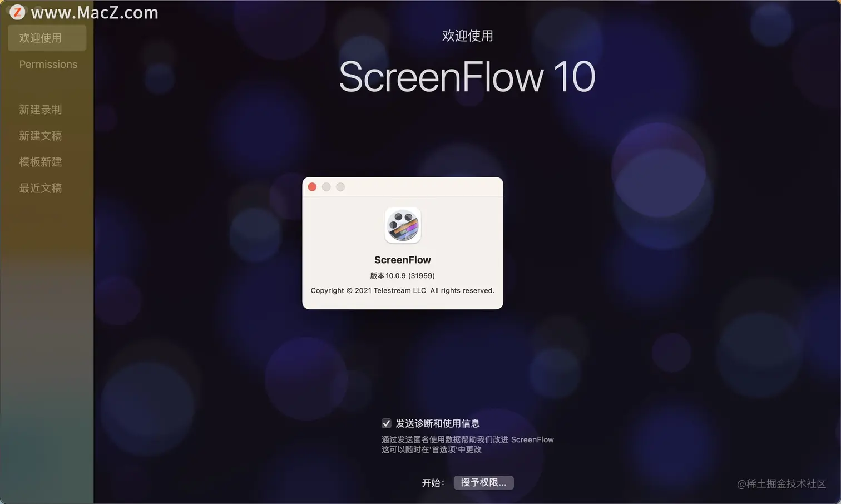Click the 发送诊断和使用信息 label text

(438, 423)
